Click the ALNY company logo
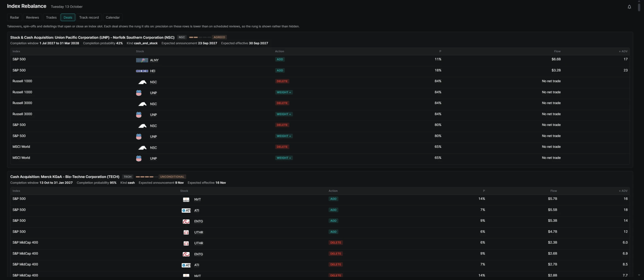The width and height of the screenshot is (644, 280). point(142,60)
